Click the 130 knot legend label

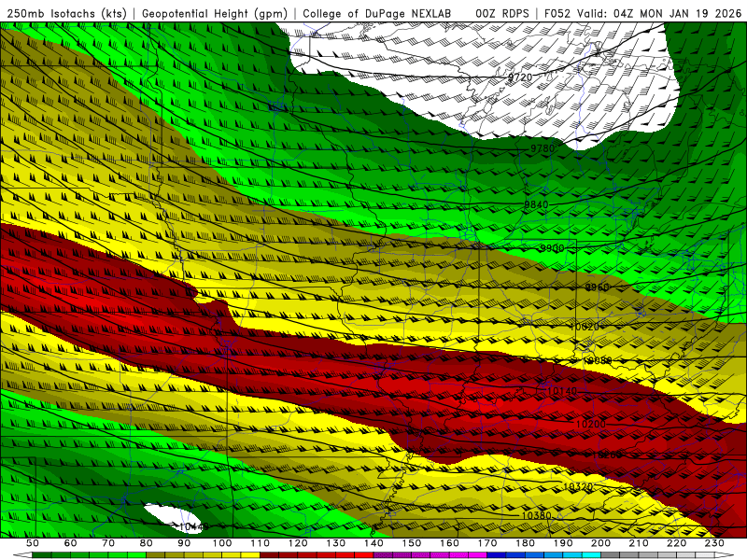coord(336,543)
